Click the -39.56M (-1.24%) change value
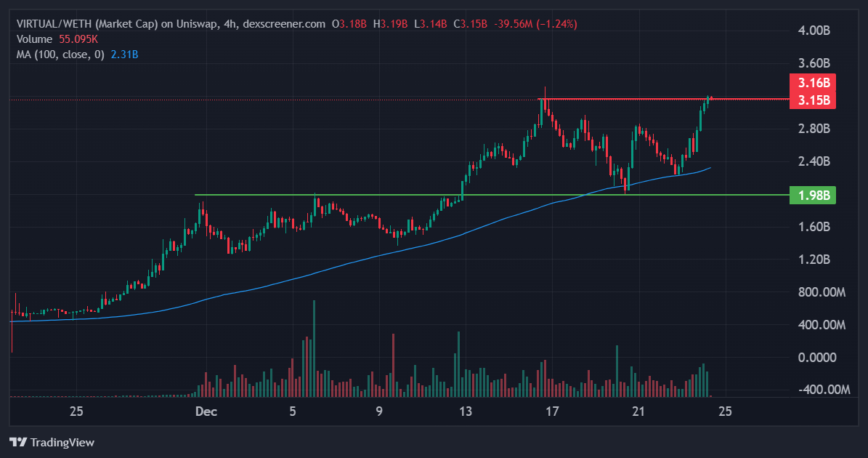 [x=535, y=24]
